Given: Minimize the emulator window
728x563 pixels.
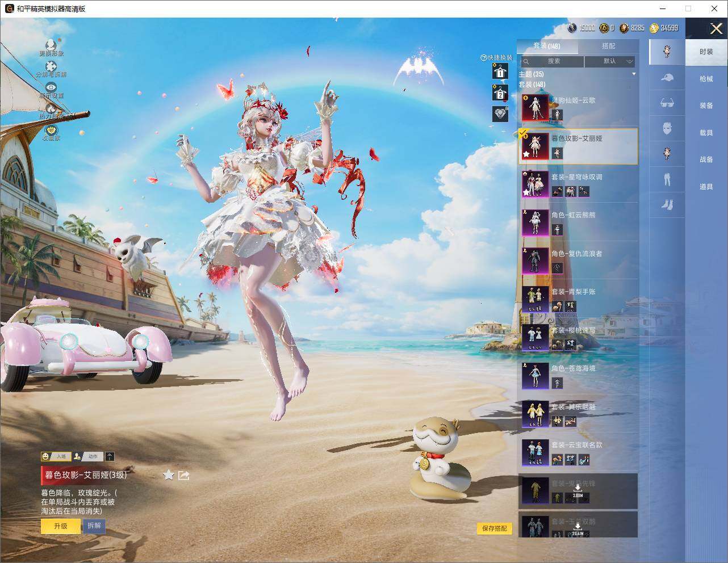Looking at the screenshot, I should tap(663, 9).
